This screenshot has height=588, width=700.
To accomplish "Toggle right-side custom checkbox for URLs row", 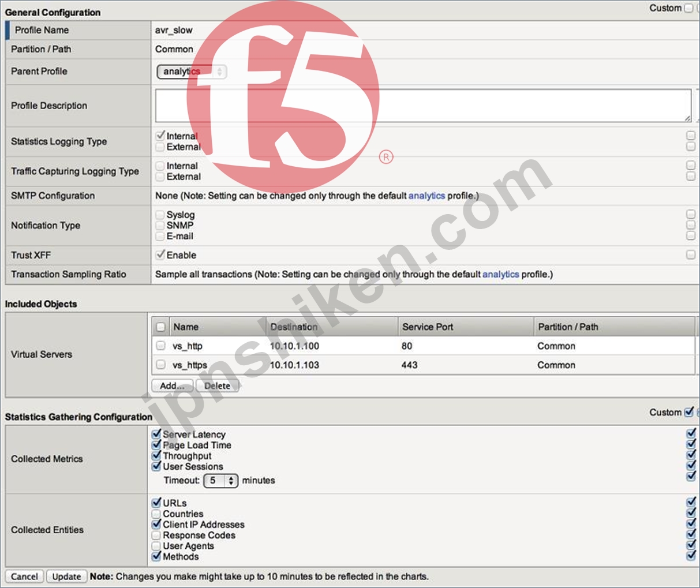I will [x=691, y=503].
